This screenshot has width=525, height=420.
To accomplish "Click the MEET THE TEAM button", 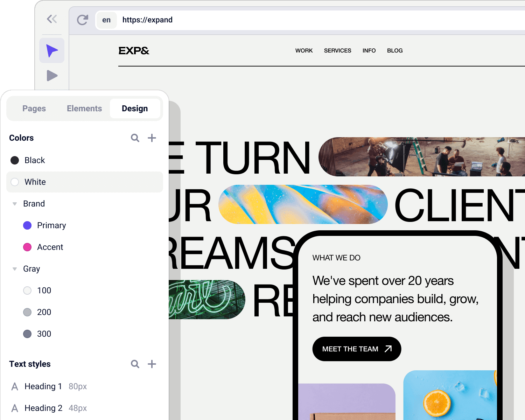I will 357,349.
